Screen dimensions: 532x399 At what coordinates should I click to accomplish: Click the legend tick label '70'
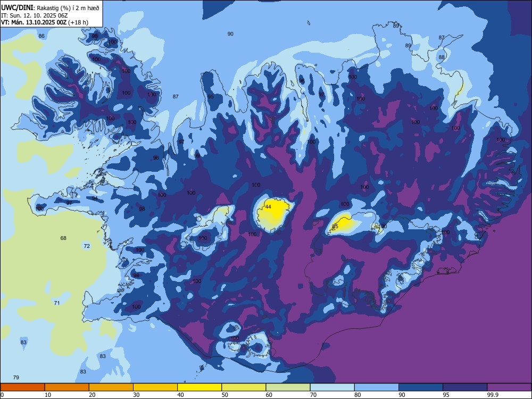[313, 395]
